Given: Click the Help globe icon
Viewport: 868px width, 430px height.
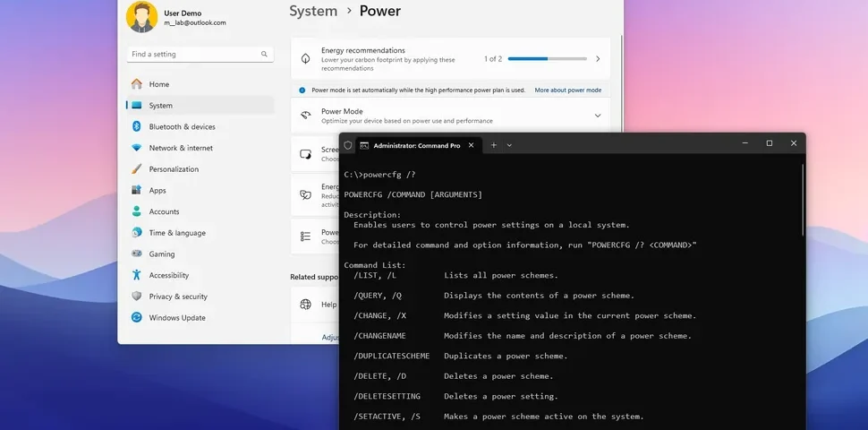Looking at the screenshot, I should pos(305,305).
